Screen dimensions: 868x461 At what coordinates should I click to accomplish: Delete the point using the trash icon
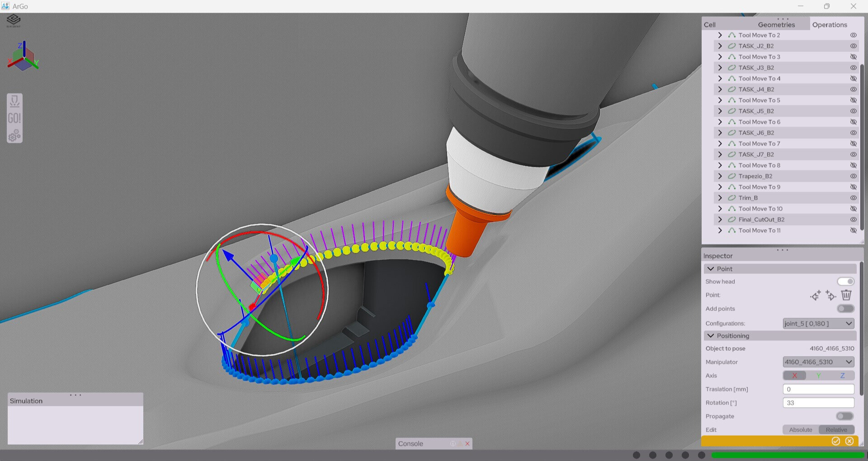(846, 295)
